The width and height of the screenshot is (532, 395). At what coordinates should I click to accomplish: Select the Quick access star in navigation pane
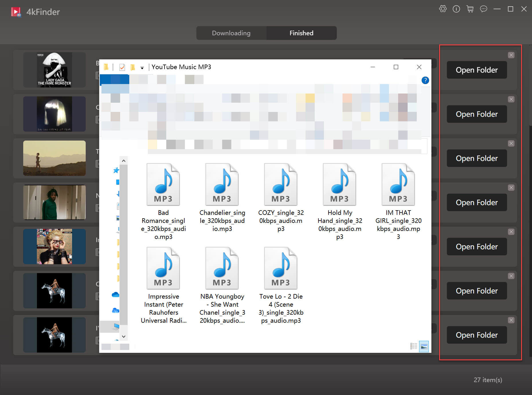click(x=116, y=170)
